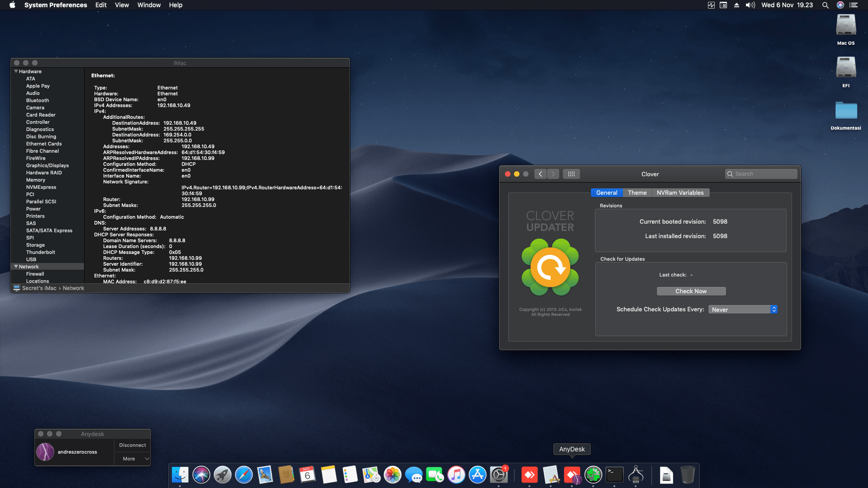The height and width of the screenshot is (488, 868).
Task: Open Mail stamp icon in dock
Action: coord(265,475)
